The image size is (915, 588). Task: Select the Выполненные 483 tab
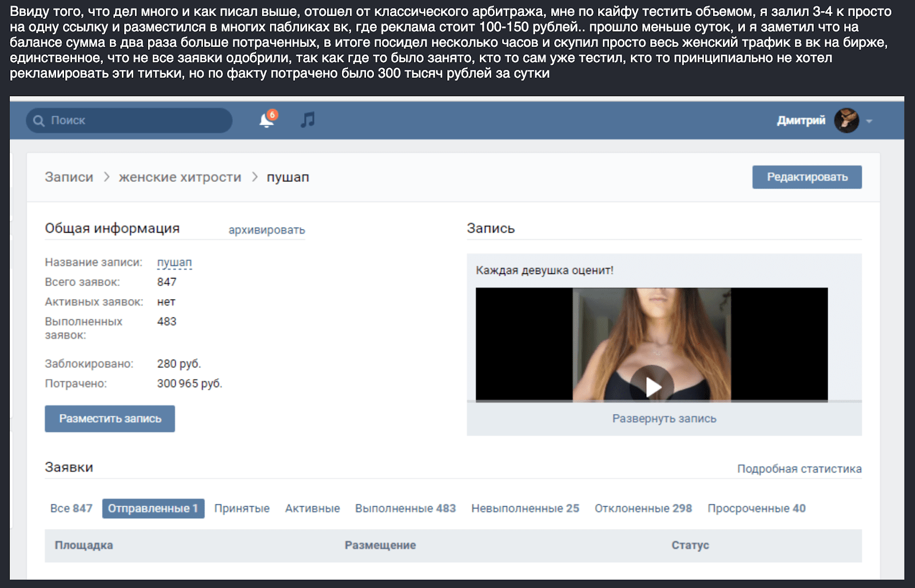tap(405, 508)
